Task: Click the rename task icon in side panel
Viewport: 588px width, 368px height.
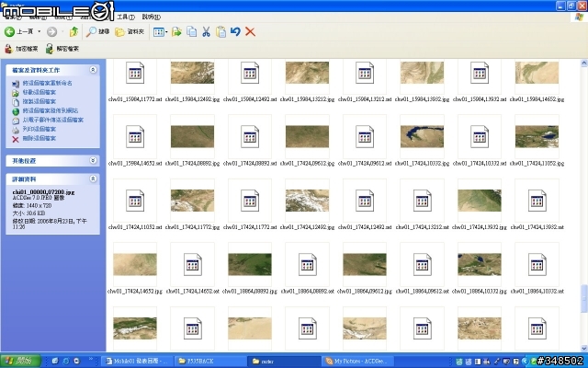Action: (x=16, y=84)
